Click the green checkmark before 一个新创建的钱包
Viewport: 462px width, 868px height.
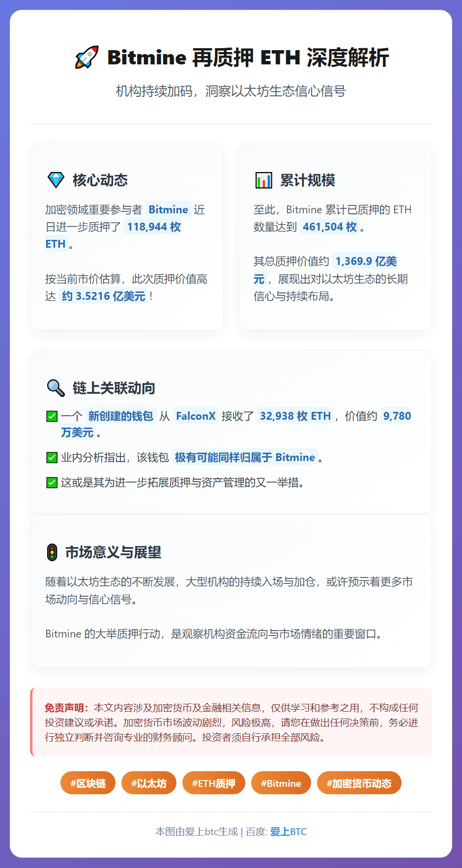[52, 416]
